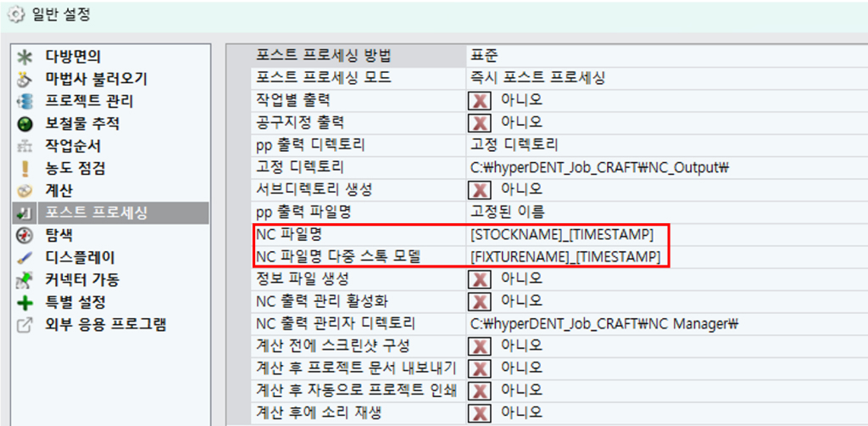This screenshot has width=868, height=426.
Task: Click the 다방면의 asterisk icon
Action: coord(25,58)
